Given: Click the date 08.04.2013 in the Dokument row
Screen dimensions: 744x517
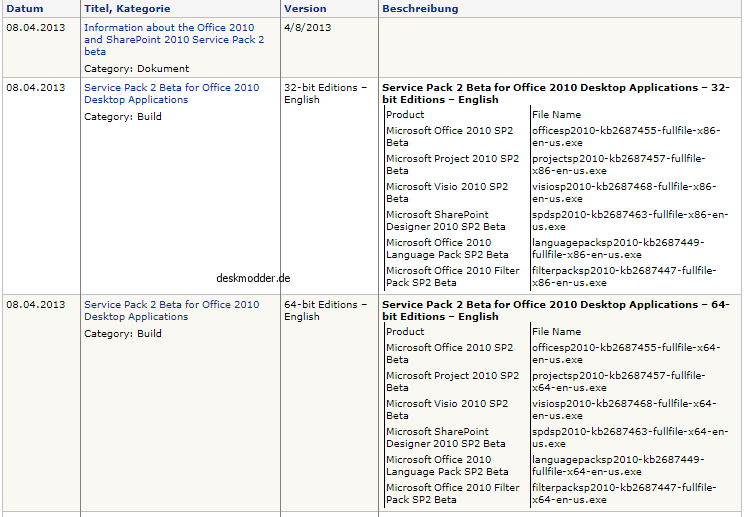Looking at the screenshot, I should click(x=36, y=28).
